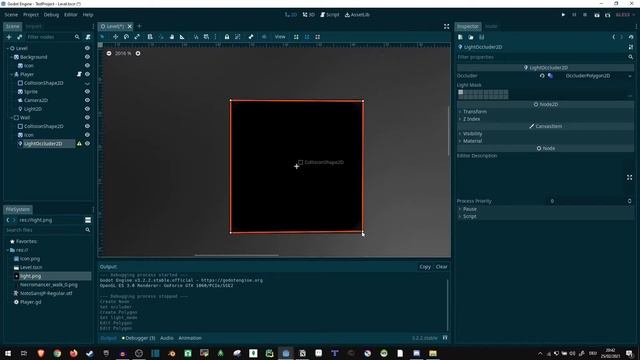Toggle visibility of Camera2D node
The image size is (640, 360).
click(x=87, y=100)
